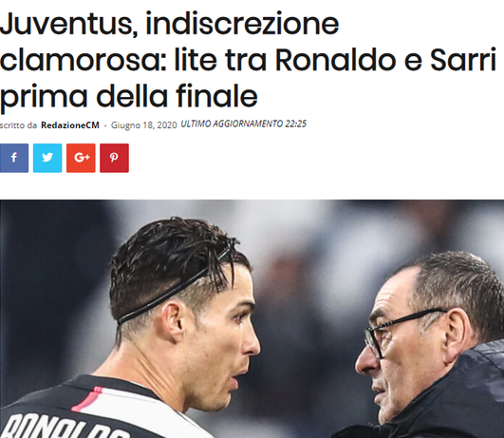504x438 pixels.
Task: Click the name 'Ronaldo' in the headline
Action: click(x=335, y=60)
